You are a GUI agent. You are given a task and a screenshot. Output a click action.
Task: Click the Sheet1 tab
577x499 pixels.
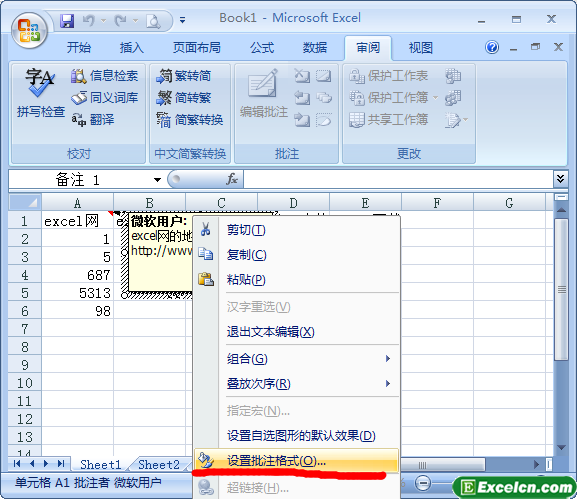(100, 464)
